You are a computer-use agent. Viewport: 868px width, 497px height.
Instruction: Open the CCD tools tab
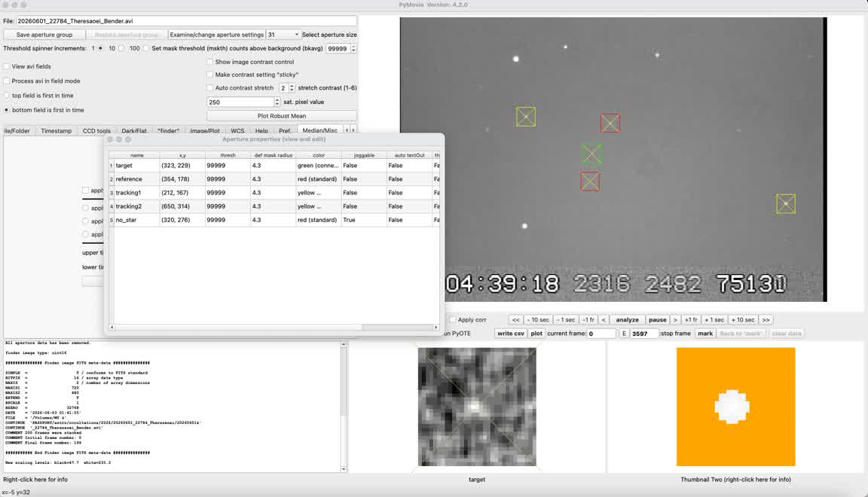[x=96, y=130]
